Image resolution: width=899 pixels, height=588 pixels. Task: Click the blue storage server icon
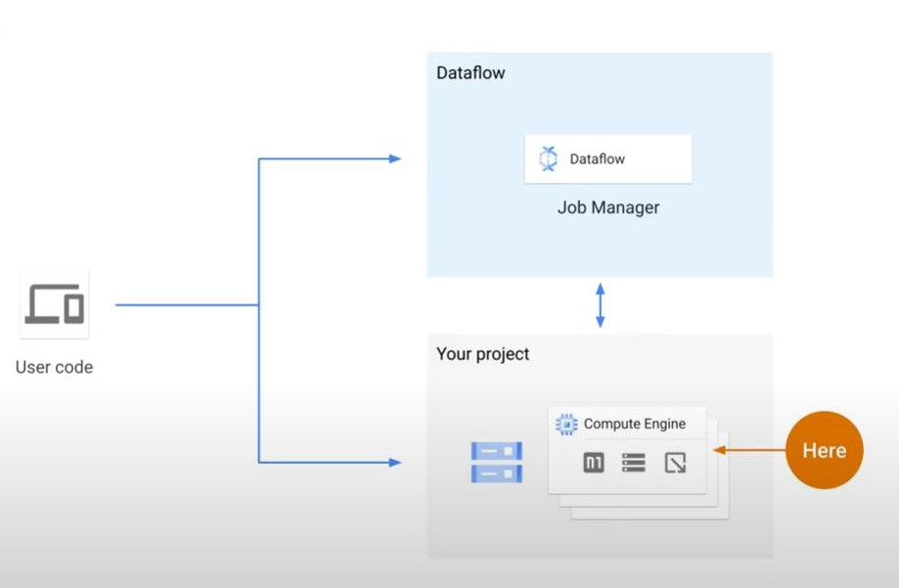(x=497, y=462)
